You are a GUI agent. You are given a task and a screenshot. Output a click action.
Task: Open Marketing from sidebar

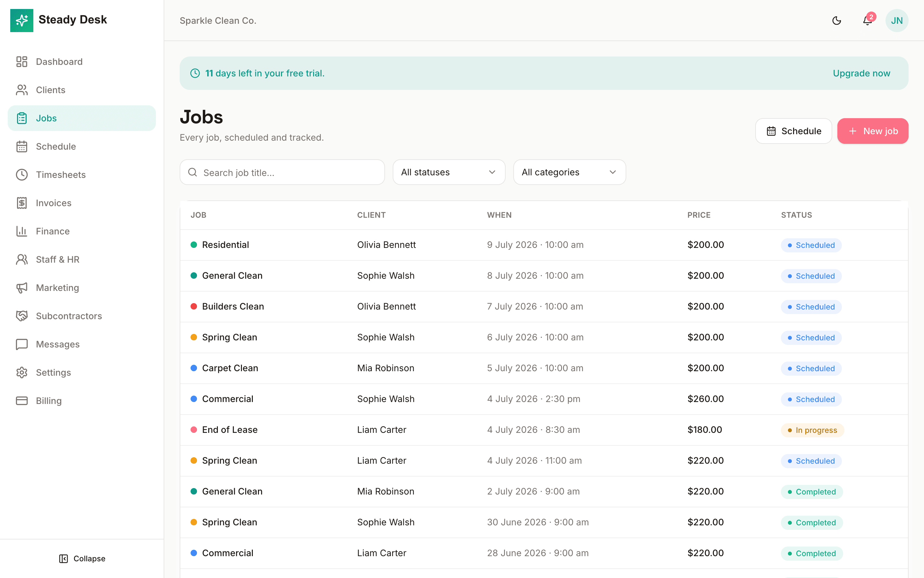82,288
